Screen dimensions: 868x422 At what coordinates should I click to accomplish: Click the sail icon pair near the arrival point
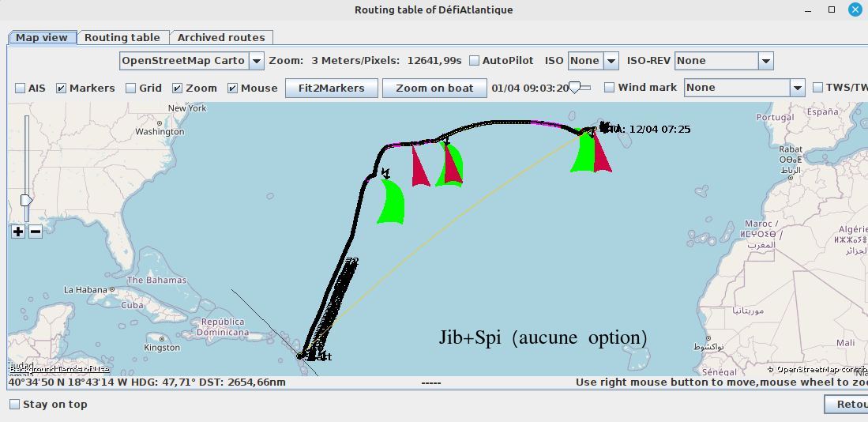tap(592, 152)
